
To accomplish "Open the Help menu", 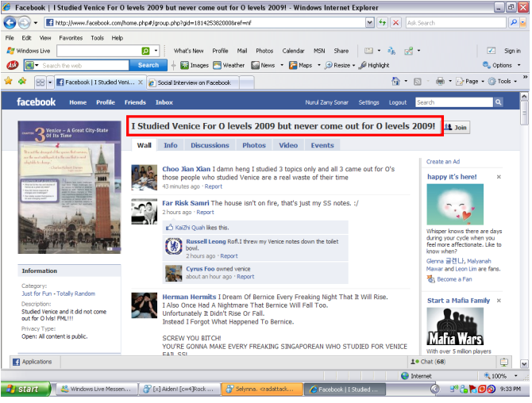I will pos(117,38).
